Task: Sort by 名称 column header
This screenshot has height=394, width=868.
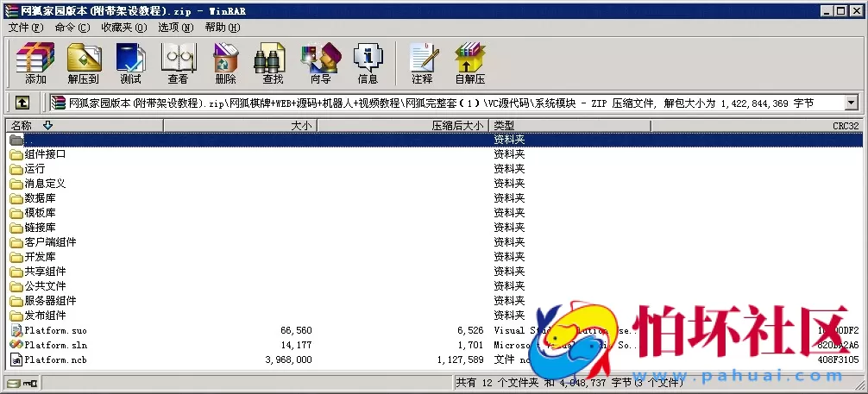Action: coord(85,126)
